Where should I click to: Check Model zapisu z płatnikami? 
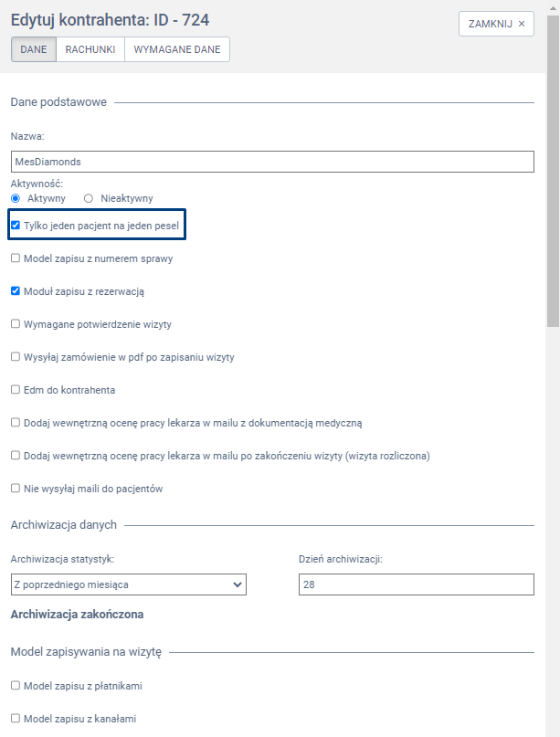pyautogui.click(x=16, y=686)
